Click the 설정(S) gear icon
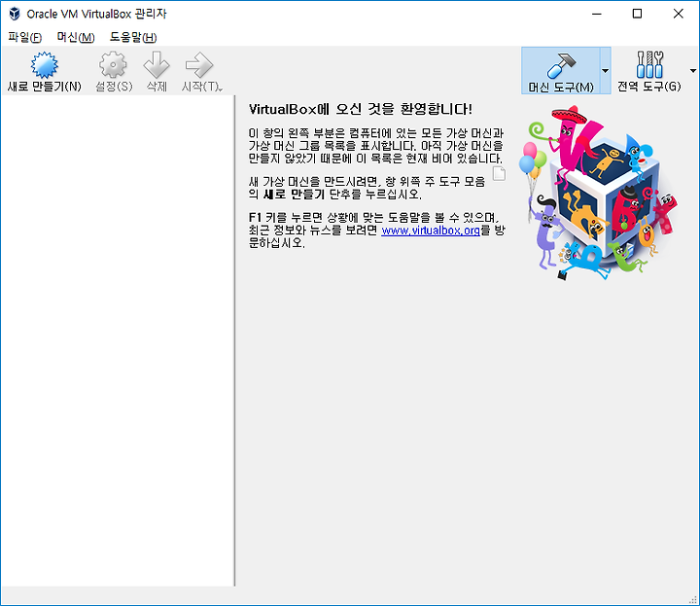Viewport: 700px width, 606px height. (x=113, y=65)
